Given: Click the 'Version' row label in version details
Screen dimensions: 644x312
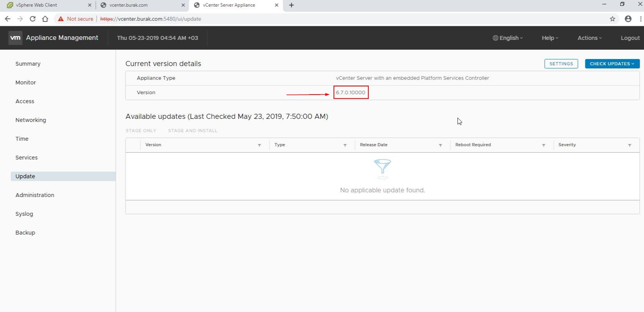Looking at the screenshot, I should coord(146,93).
